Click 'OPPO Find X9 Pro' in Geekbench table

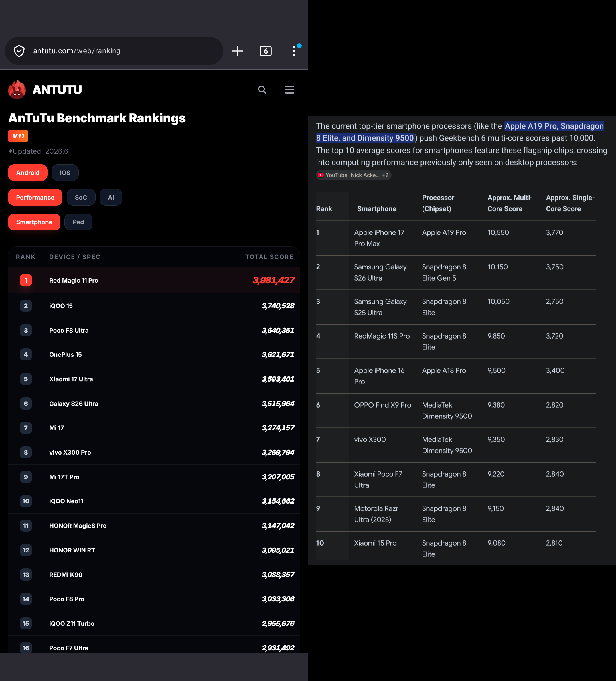point(383,405)
